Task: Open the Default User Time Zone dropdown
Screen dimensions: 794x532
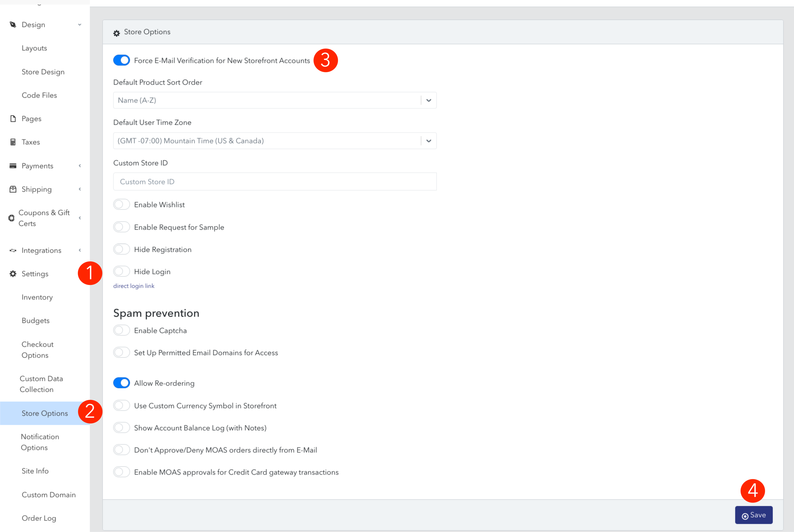Action: (275, 141)
